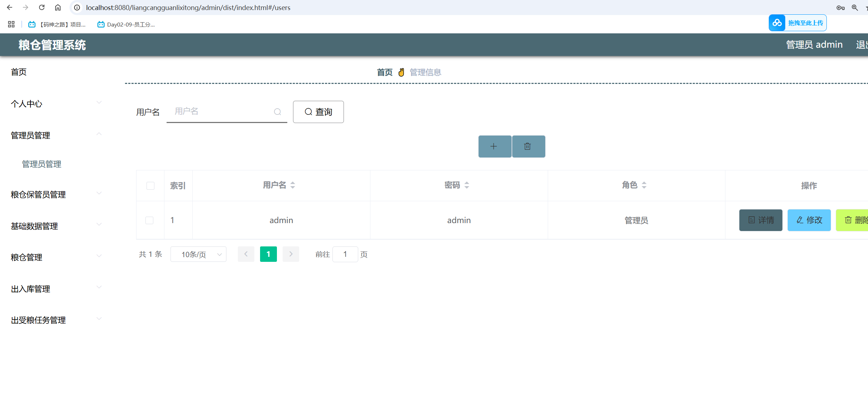
Task: Toggle the select-all header checkbox
Action: tap(150, 186)
